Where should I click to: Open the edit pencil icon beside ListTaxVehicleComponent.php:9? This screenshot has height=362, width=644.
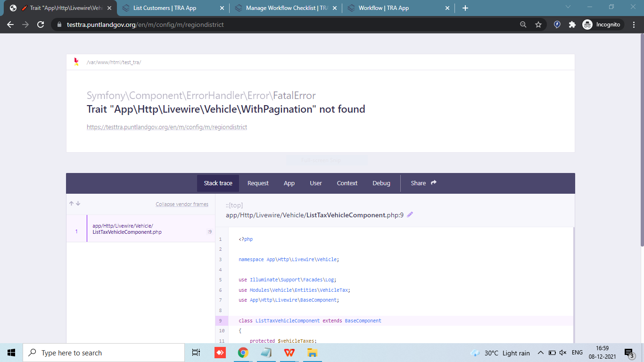click(410, 215)
